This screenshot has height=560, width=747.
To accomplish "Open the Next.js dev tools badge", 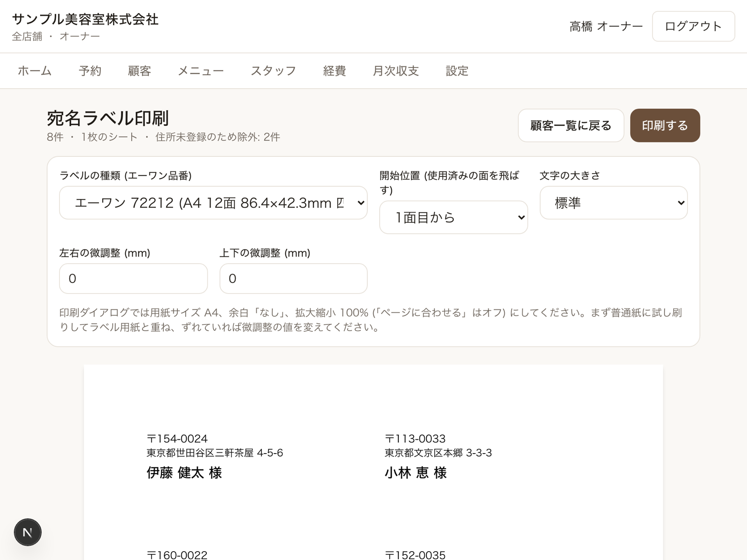I will pyautogui.click(x=28, y=532).
